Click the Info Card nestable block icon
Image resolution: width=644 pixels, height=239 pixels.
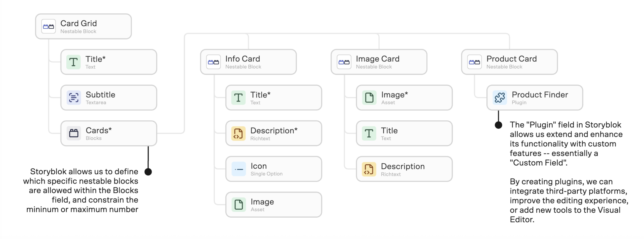point(213,62)
